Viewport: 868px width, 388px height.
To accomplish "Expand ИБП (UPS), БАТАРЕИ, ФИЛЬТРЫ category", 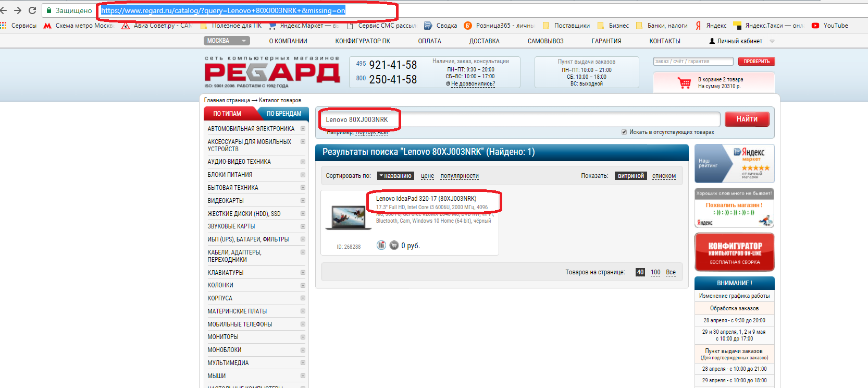I will pyautogui.click(x=303, y=239).
